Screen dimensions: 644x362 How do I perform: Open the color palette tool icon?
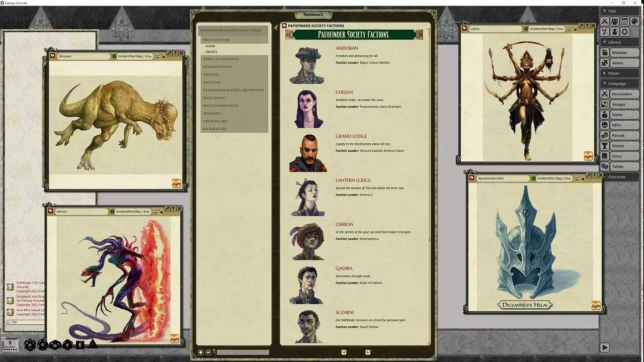click(635, 21)
